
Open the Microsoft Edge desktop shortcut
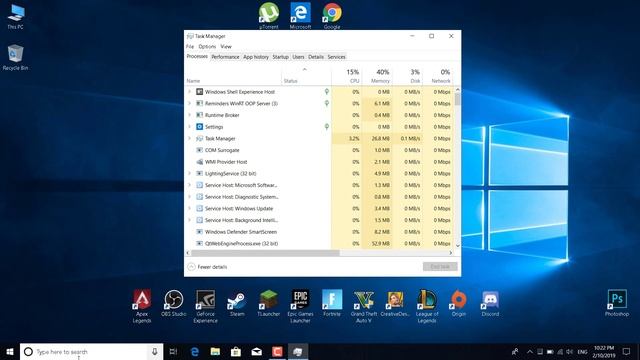coord(300,15)
